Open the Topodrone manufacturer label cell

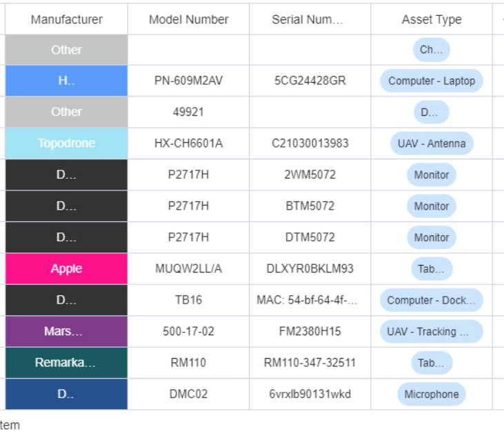click(67, 143)
